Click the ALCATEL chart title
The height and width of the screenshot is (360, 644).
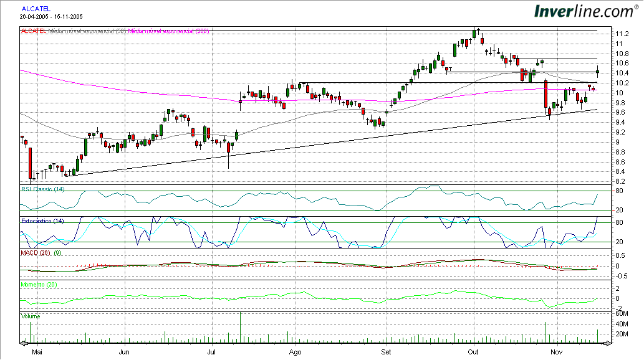[37, 9]
